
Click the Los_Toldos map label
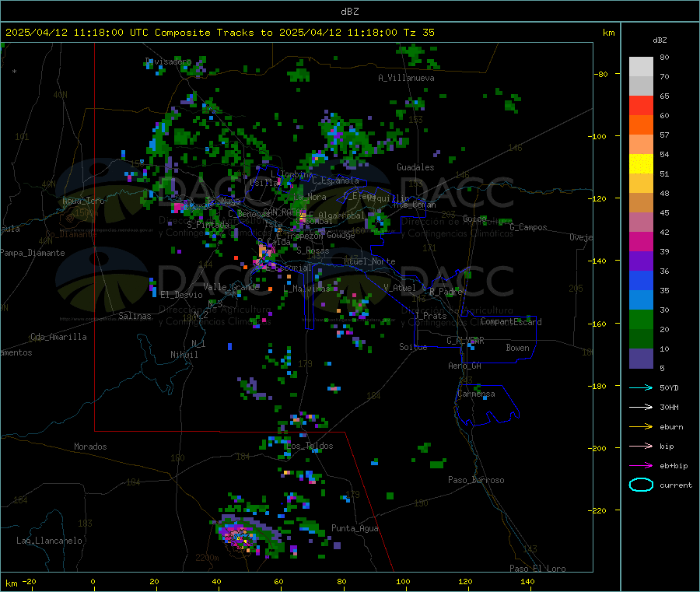pyautogui.click(x=310, y=446)
